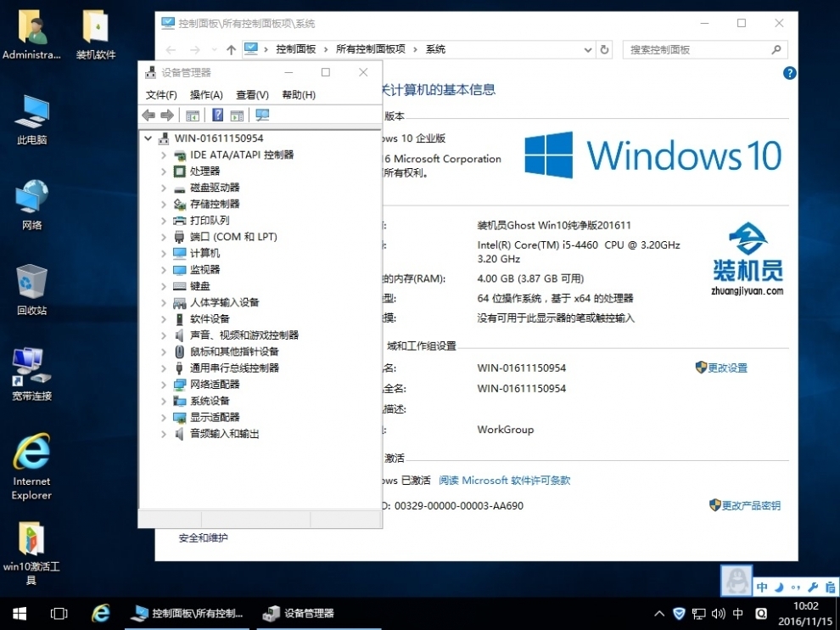This screenshot has width=840, height=630.
Task: Click the wrench icon on the IME toolbar
Action: (812, 587)
